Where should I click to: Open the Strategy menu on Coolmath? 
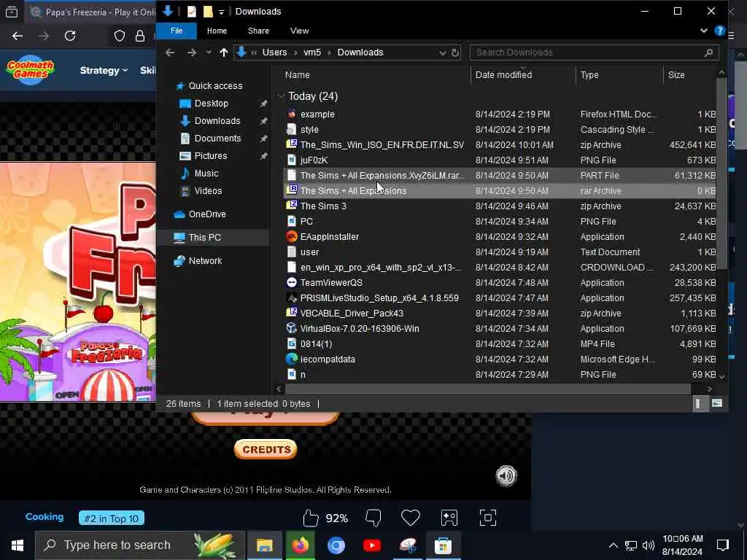click(x=104, y=71)
